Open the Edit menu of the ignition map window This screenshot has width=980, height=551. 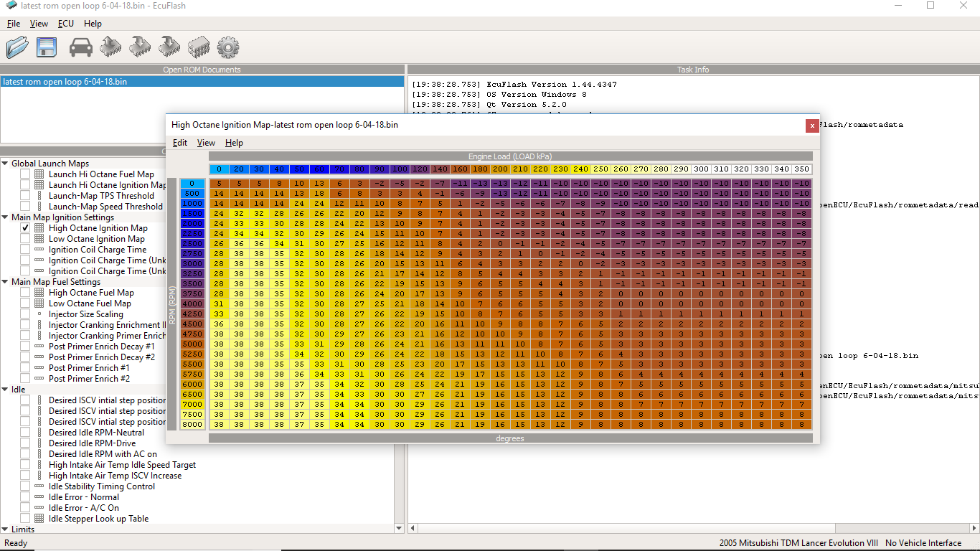[180, 143]
